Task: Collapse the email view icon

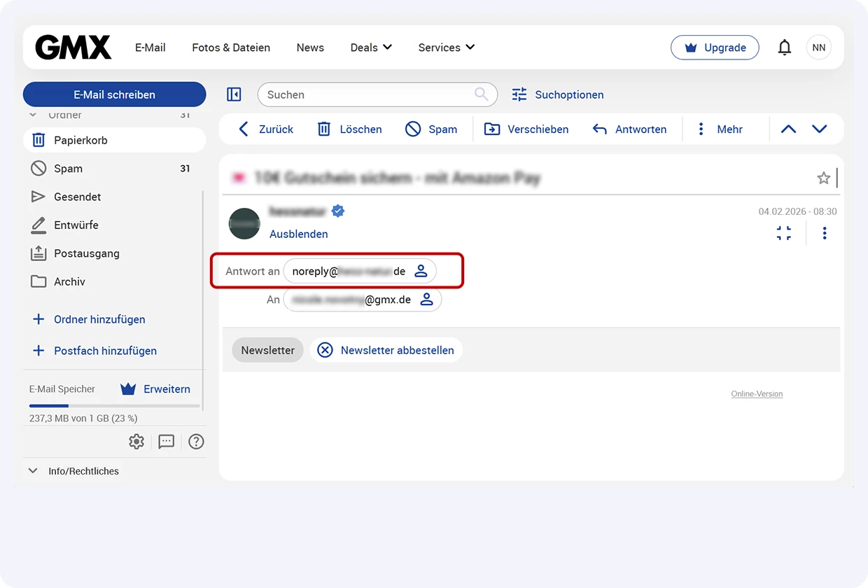Action: click(784, 233)
